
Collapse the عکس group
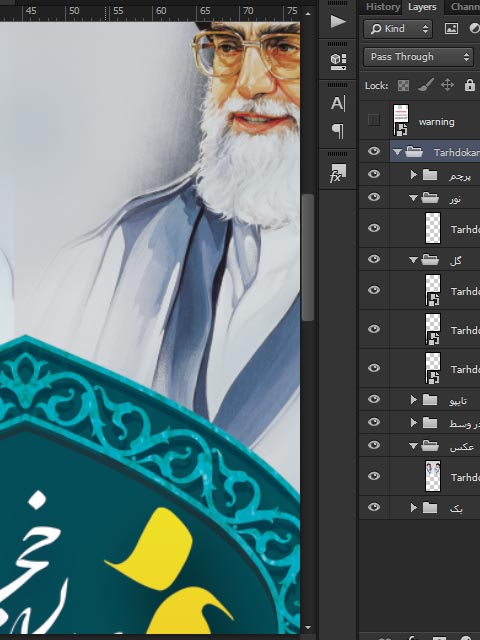[413, 446]
